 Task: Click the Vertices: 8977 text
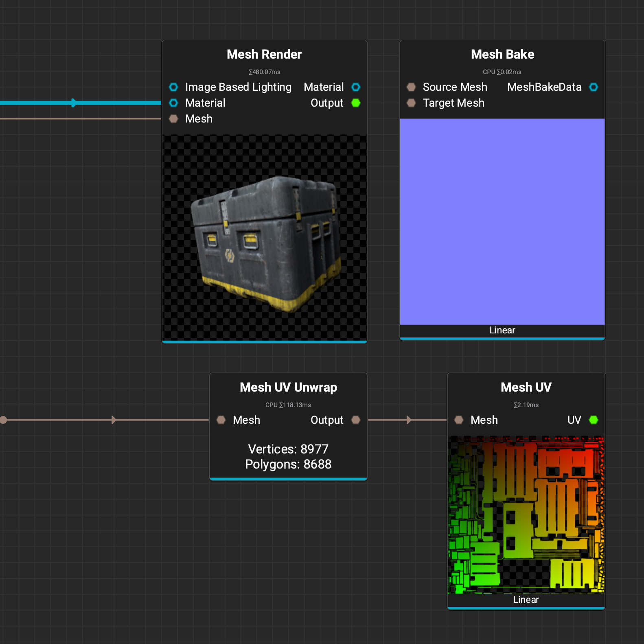coord(288,449)
